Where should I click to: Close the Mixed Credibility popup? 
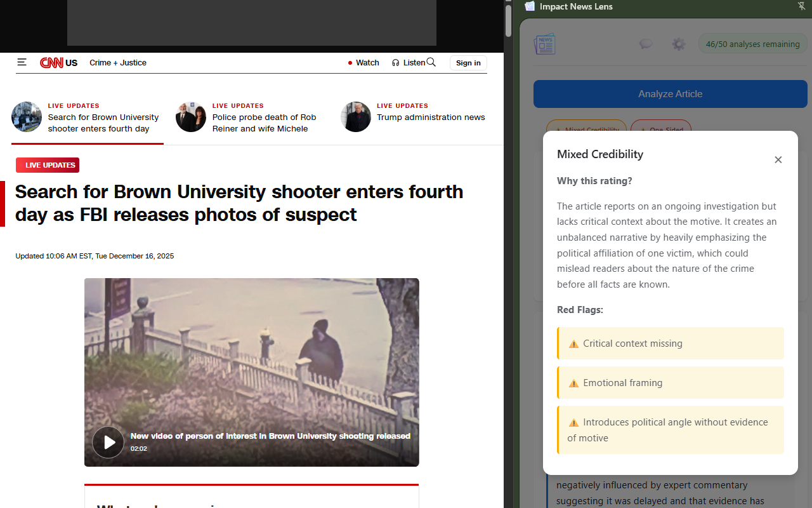pyautogui.click(x=778, y=160)
